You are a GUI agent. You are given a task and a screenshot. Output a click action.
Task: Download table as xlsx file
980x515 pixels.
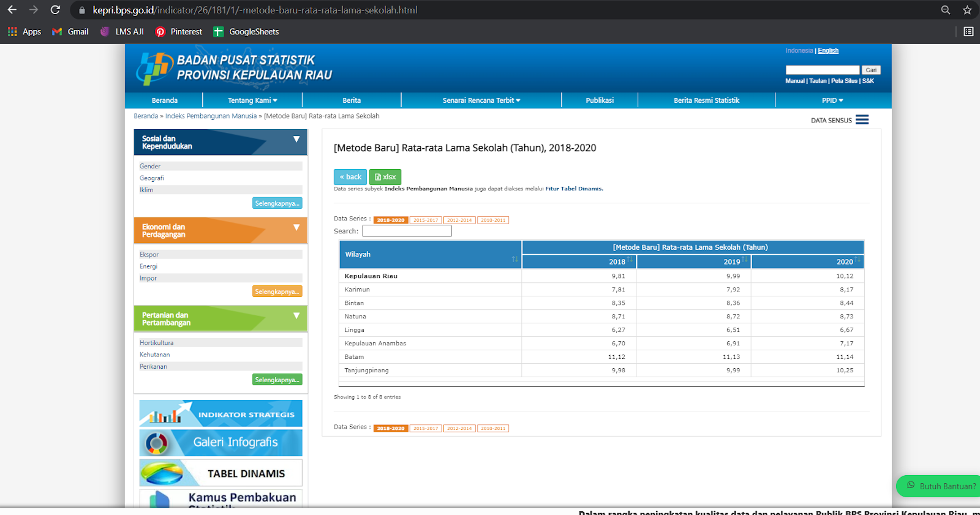[385, 177]
